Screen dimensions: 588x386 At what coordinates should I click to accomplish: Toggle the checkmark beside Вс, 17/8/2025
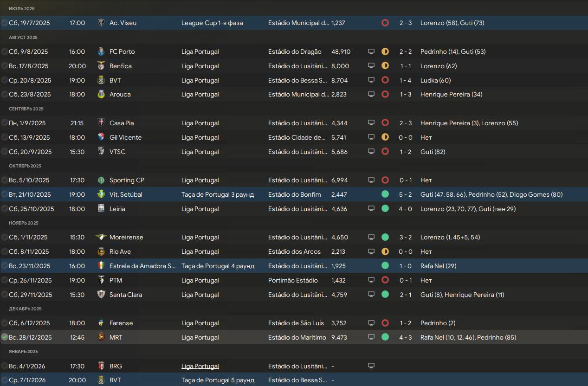point(5,66)
